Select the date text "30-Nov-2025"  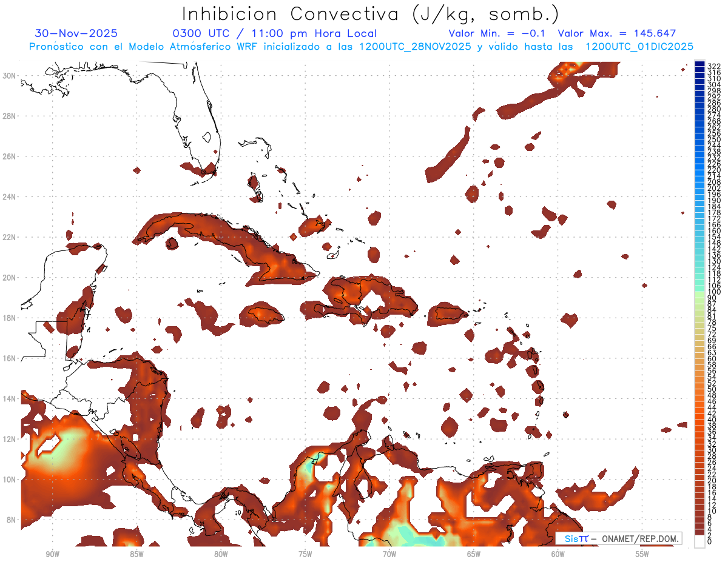(x=76, y=33)
